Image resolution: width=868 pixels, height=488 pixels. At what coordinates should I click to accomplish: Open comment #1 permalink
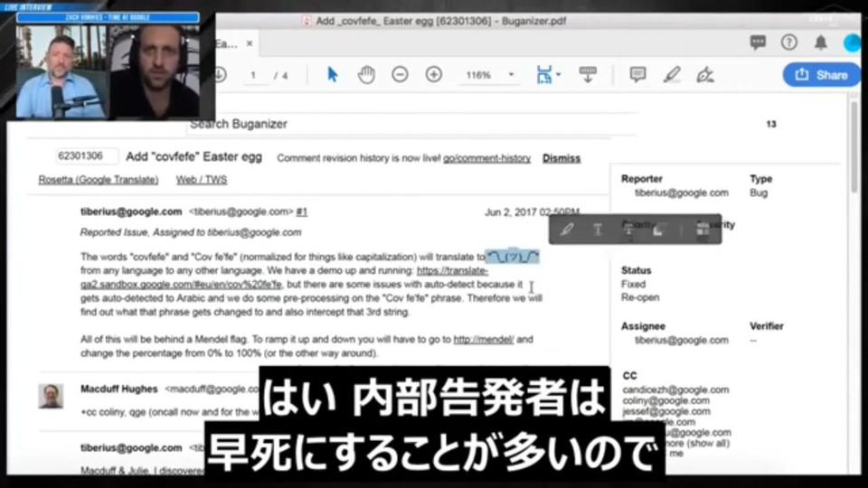pos(302,211)
